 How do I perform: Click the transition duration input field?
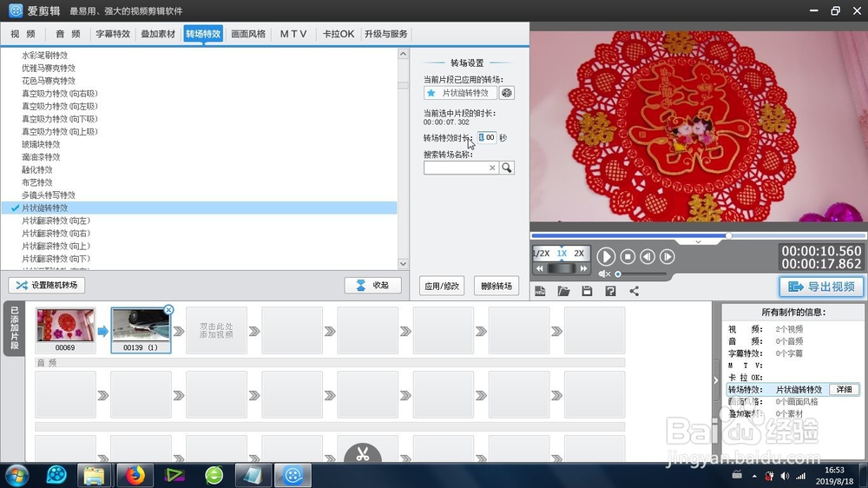pos(487,137)
